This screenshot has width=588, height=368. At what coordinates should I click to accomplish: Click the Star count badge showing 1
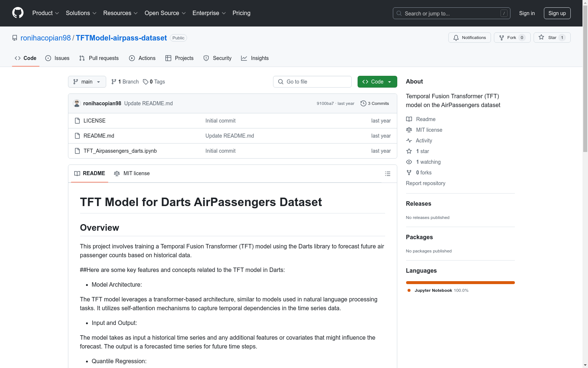tap(562, 38)
